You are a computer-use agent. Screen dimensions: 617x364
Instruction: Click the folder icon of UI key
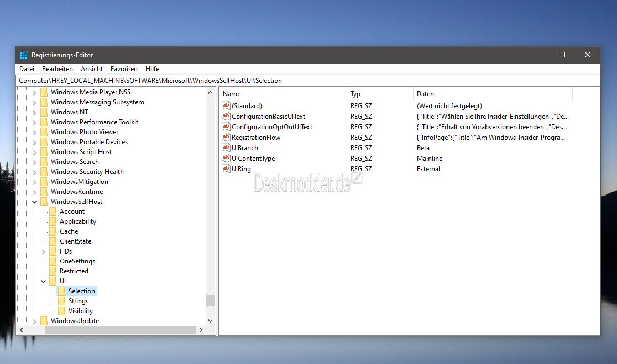pos(53,281)
